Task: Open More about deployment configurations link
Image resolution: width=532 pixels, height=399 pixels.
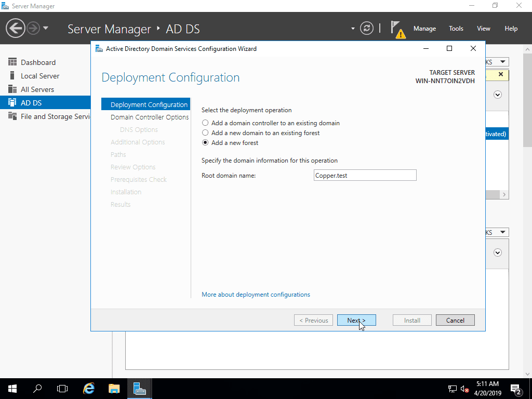Action: coord(256,295)
